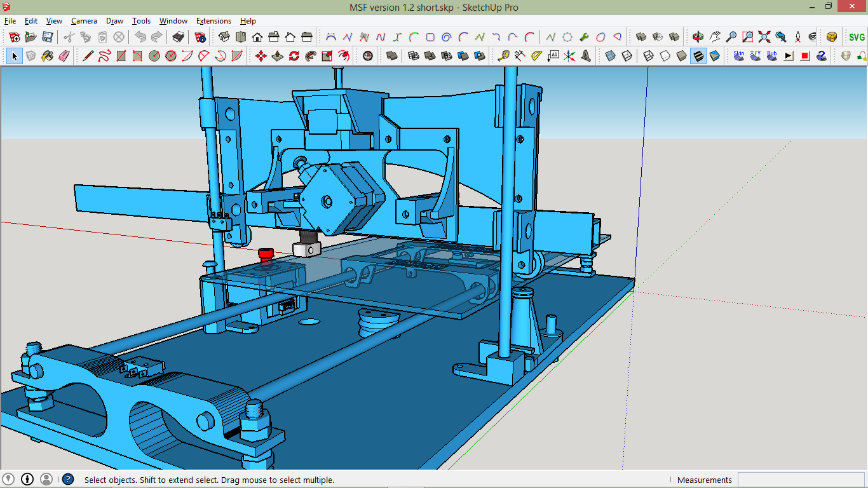This screenshot has height=488, width=868.
Task: Open the Camera menu
Action: coord(84,21)
